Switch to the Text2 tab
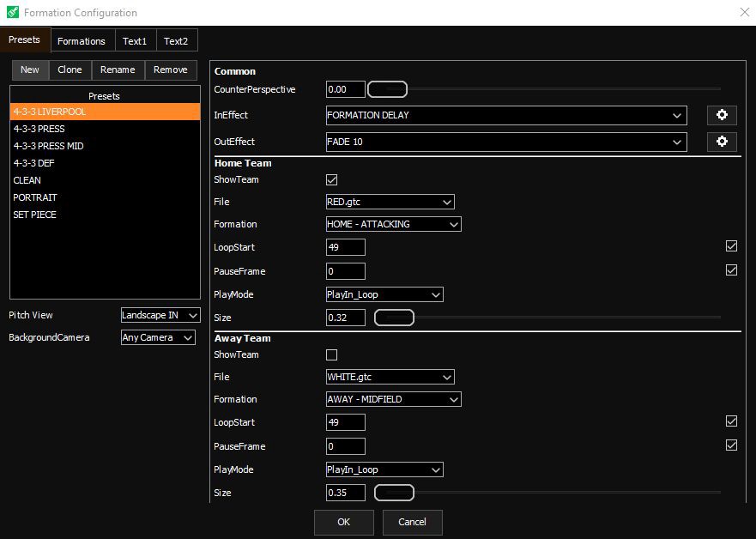The width and height of the screenshot is (756, 539). tap(176, 41)
